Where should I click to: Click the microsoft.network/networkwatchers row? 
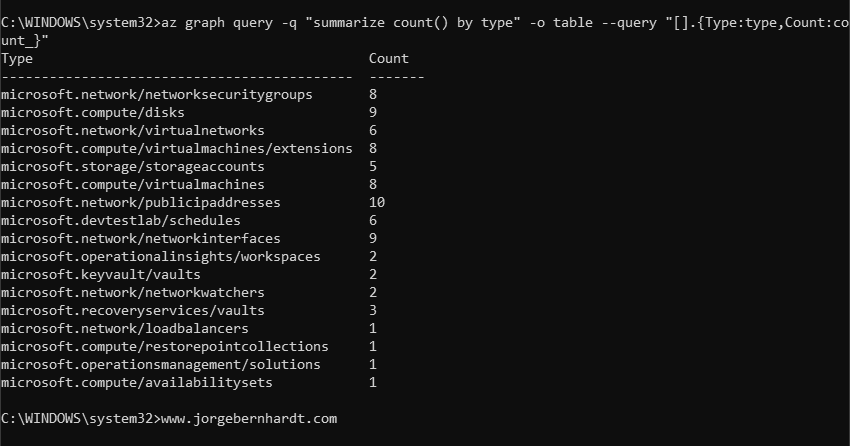pos(132,293)
